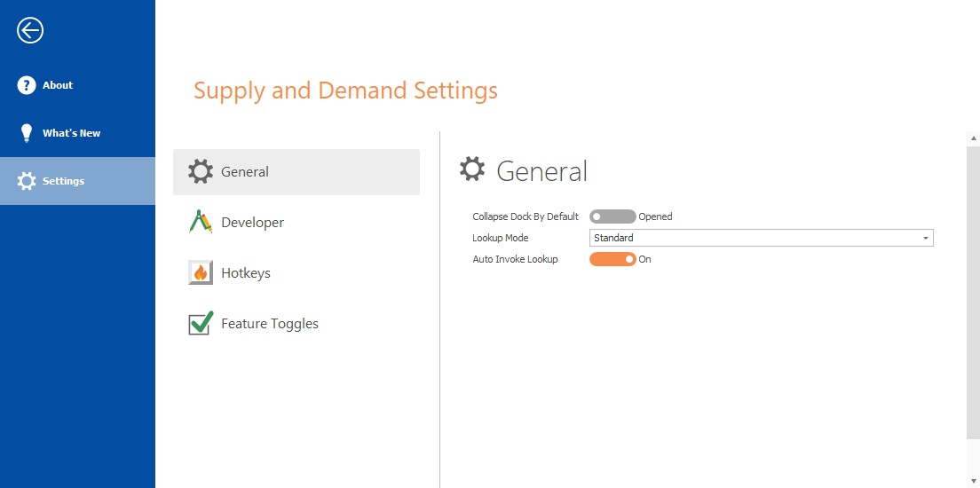
Task: Select the Standard Lookup Mode combo box
Action: click(762, 238)
